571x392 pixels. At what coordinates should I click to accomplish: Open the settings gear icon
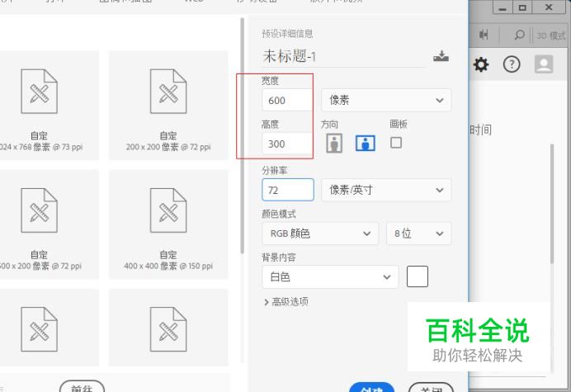481,65
